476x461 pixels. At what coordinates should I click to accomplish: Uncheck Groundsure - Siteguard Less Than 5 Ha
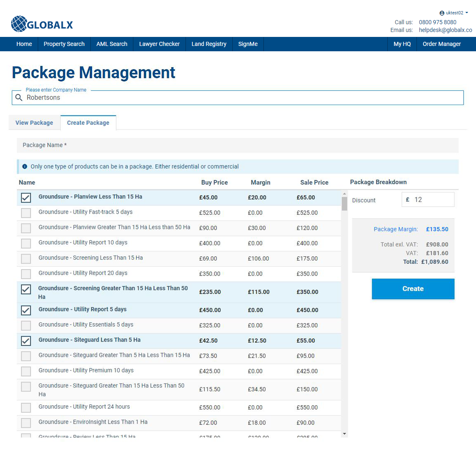(25, 341)
